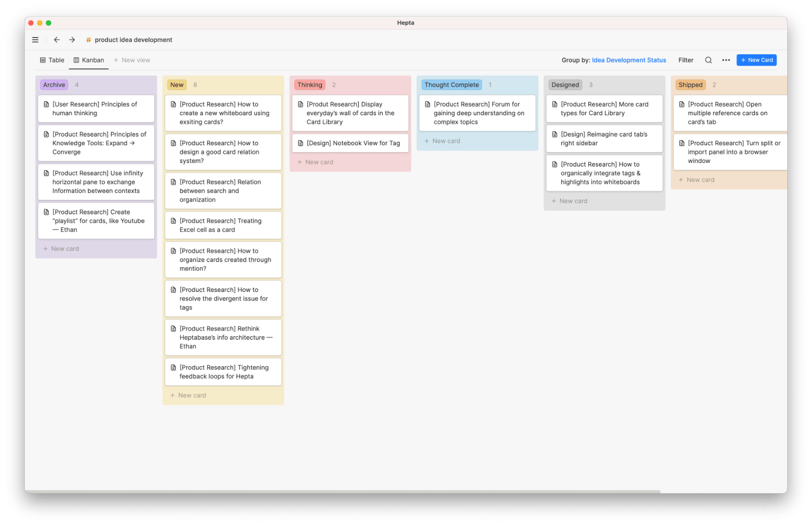The height and width of the screenshot is (526, 812).
Task: Add a New view
Action: (x=132, y=60)
